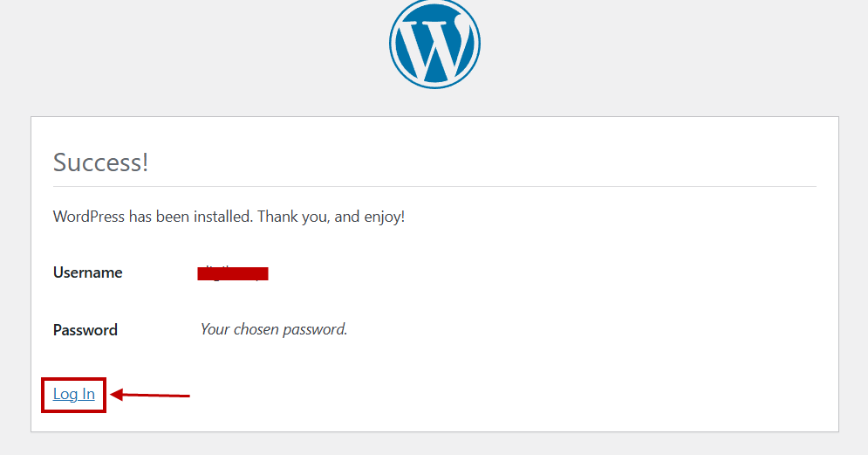This screenshot has height=455, width=868.
Task: Click the italic "Your chosen password." text
Action: [273, 329]
